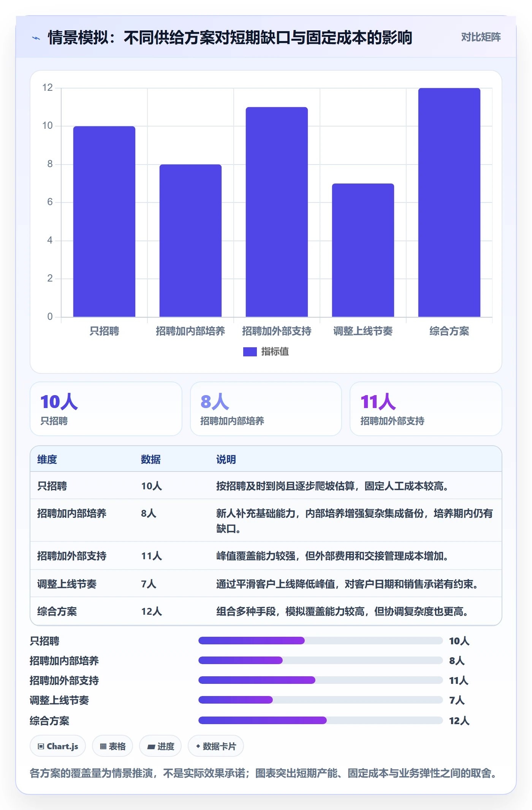Click the chart title 情景模拟 heading

coord(230,38)
